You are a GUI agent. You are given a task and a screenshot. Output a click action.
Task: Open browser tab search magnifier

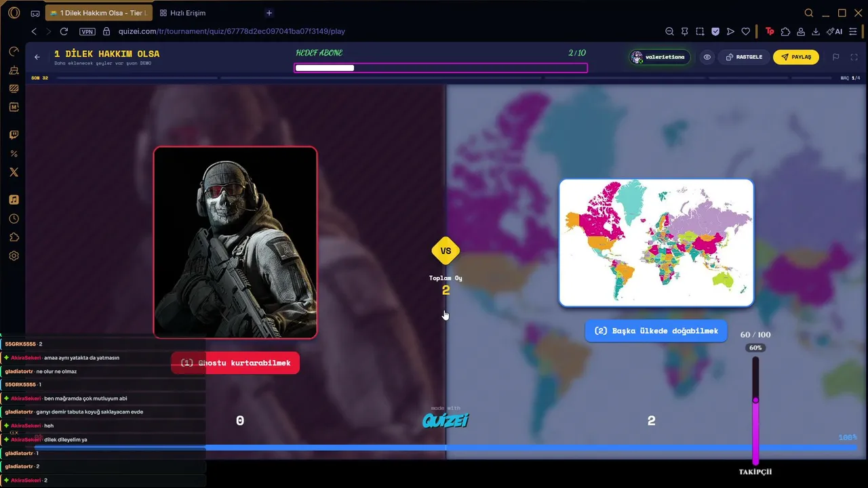(808, 13)
